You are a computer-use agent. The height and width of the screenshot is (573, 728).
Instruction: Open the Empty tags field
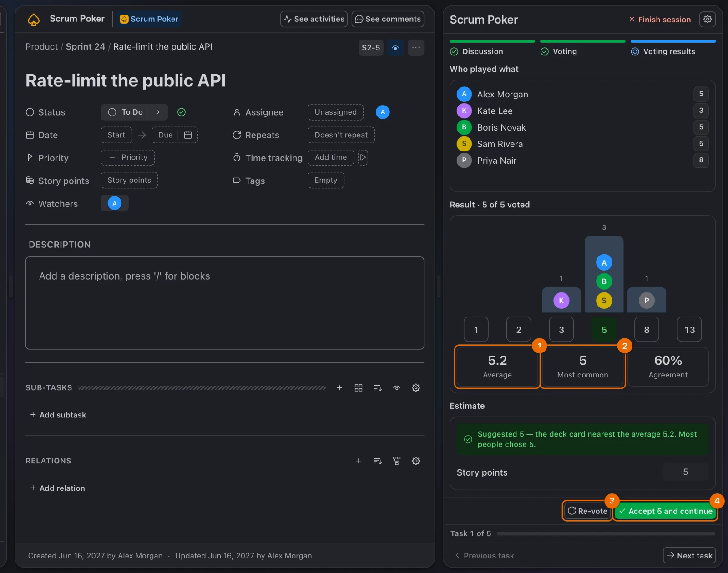coord(326,180)
